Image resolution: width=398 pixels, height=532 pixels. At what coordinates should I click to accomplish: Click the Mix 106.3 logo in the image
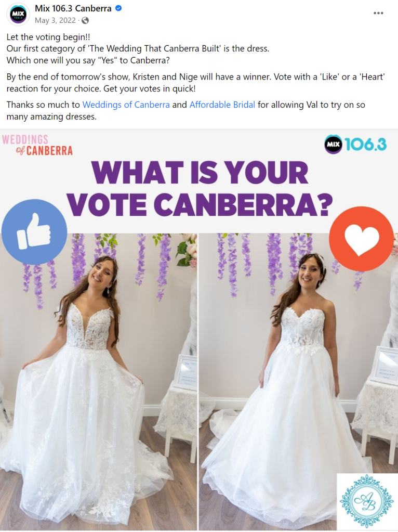[355, 145]
